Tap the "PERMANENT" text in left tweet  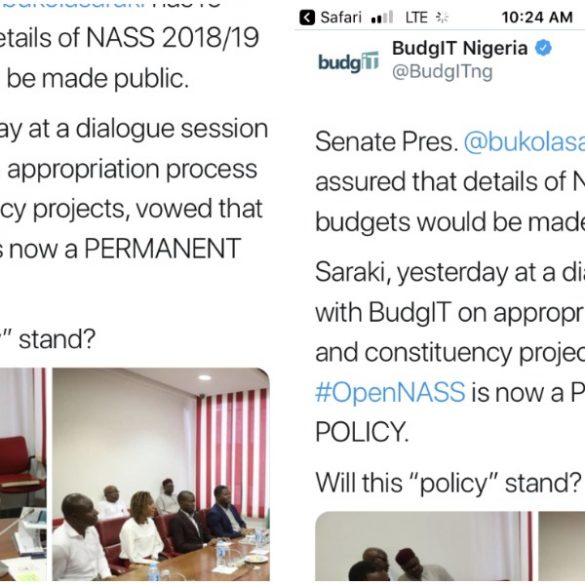163,248
